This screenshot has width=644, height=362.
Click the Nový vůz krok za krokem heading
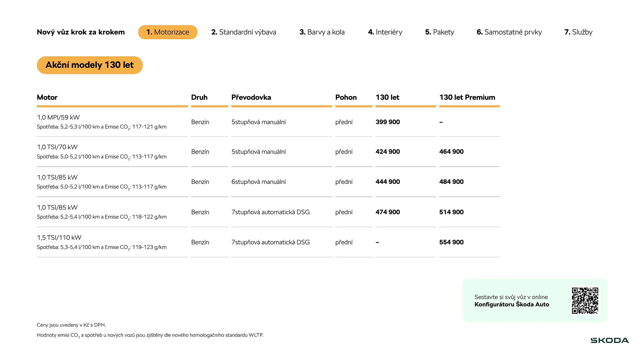80,32
